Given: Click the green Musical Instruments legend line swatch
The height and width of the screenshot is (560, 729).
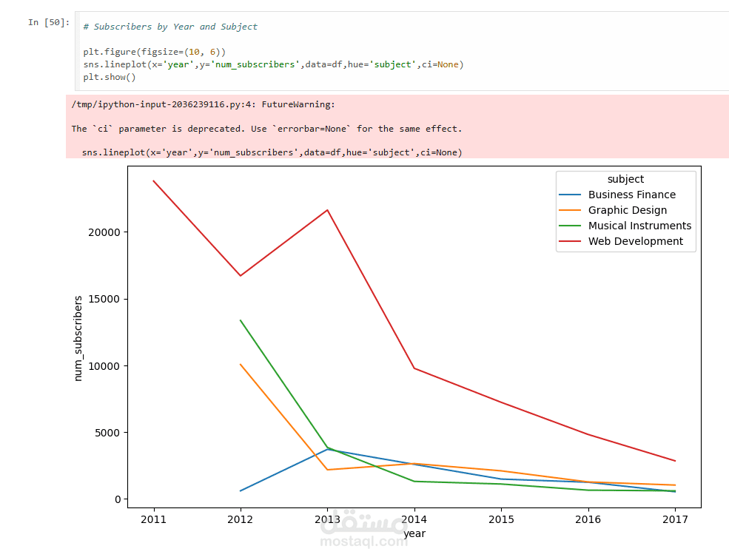Looking at the screenshot, I should (570, 226).
